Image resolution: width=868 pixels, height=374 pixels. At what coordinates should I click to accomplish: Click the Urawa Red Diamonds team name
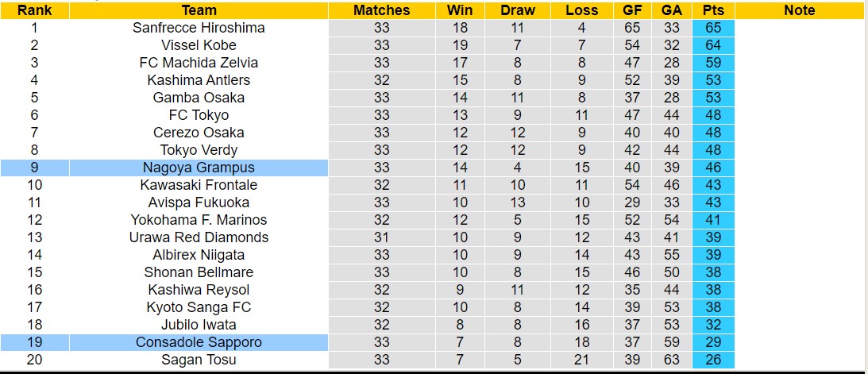199,237
